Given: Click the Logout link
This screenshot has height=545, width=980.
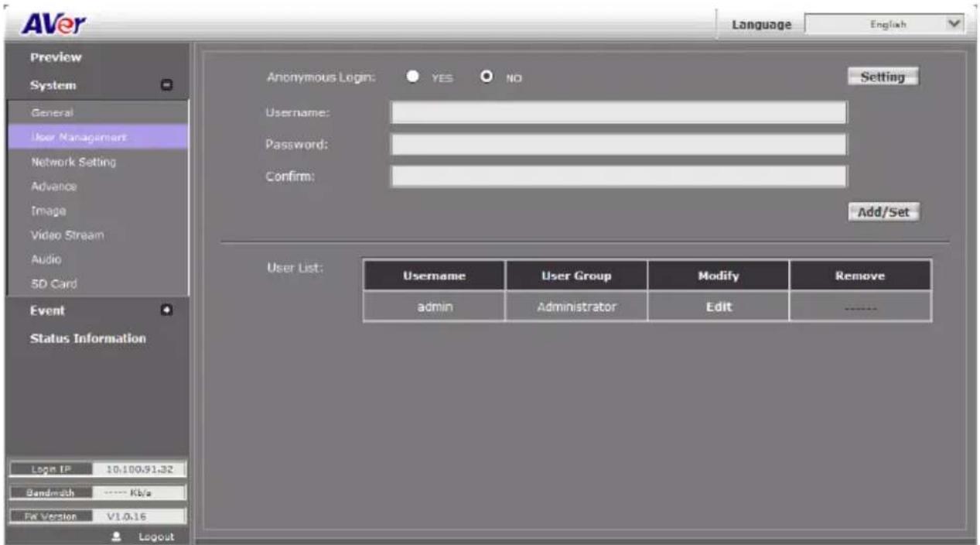Looking at the screenshot, I should [x=158, y=536].
